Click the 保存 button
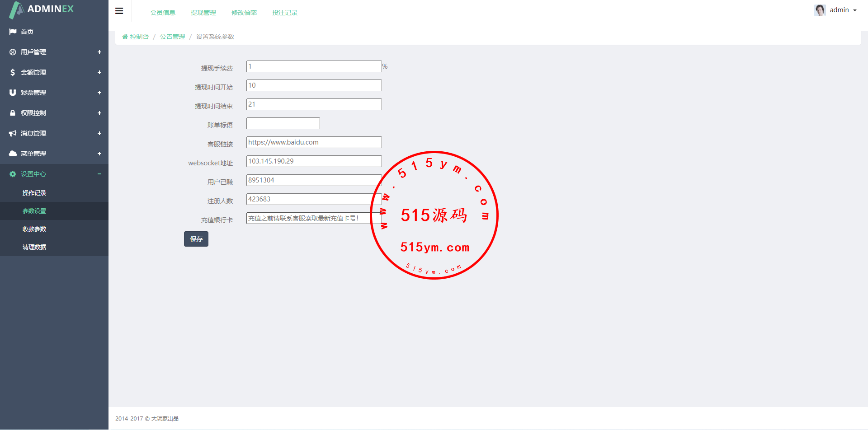 [196, 239]
